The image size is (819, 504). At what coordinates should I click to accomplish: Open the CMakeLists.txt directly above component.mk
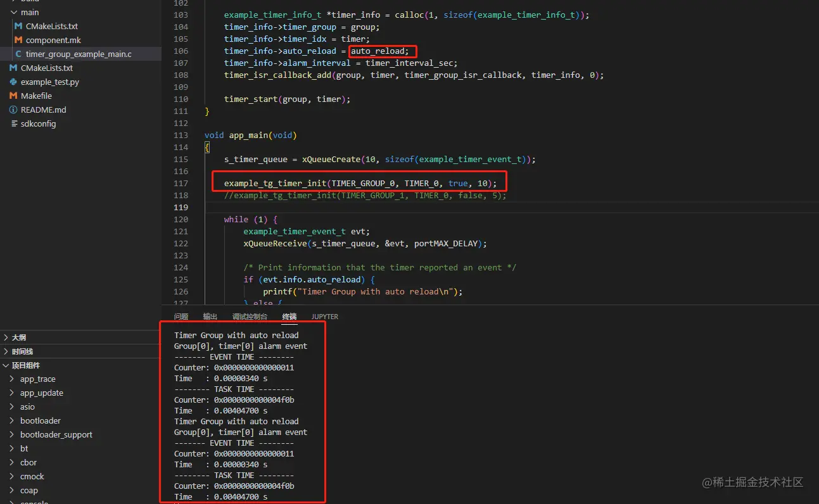click(52, 27)
